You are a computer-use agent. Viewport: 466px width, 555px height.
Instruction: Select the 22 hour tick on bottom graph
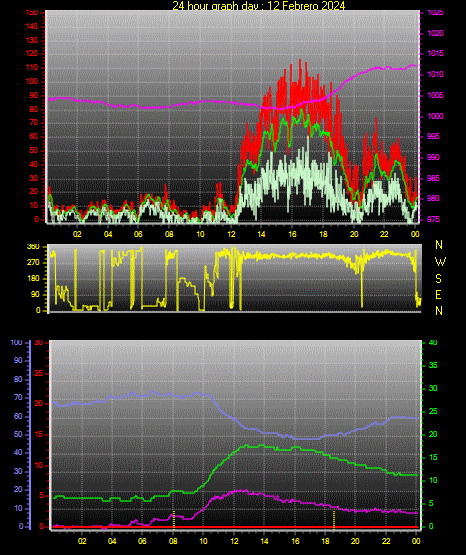pos(386,541)
